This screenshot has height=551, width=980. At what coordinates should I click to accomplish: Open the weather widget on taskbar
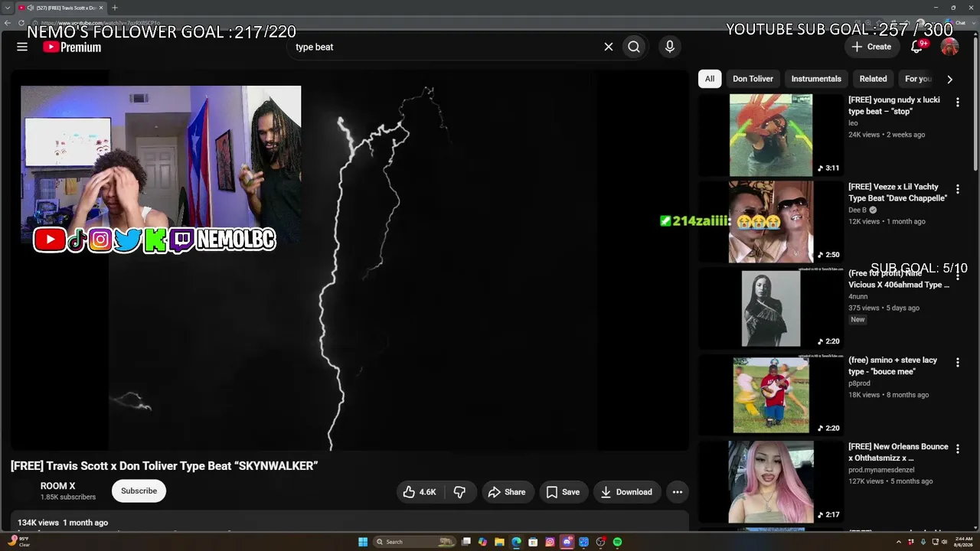click(18, 542)
